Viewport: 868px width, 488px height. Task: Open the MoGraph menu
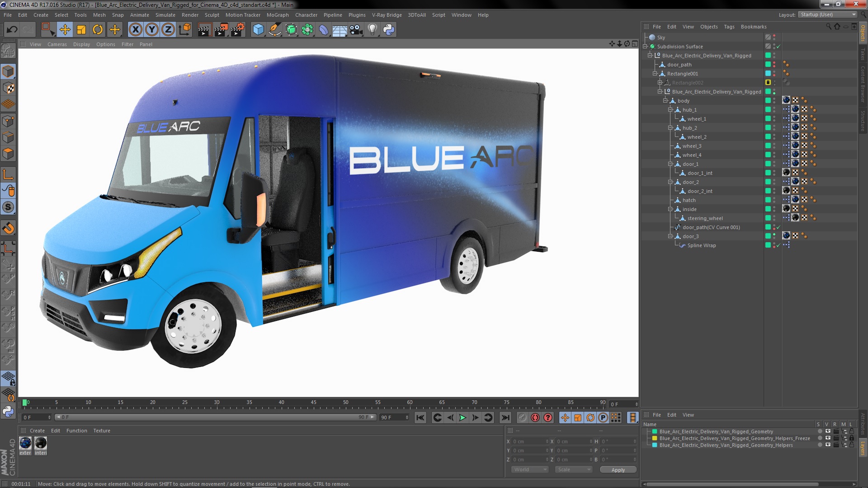277,15
